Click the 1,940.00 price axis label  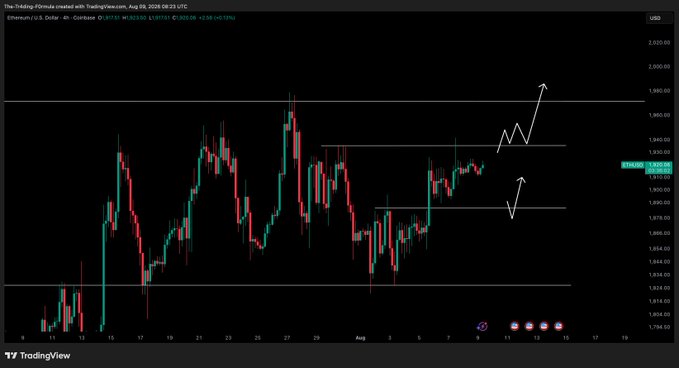(659, 140)
